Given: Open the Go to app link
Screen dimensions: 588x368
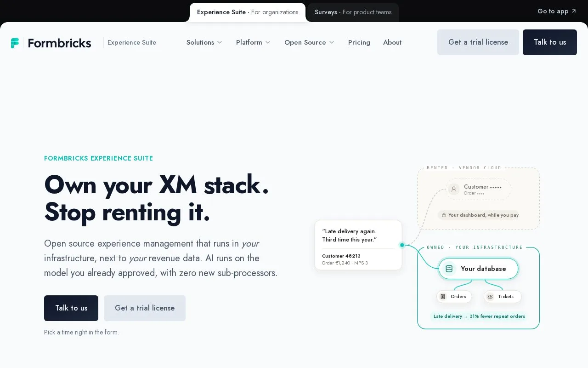Looking at the screenshot, I should tap(557, 11).
